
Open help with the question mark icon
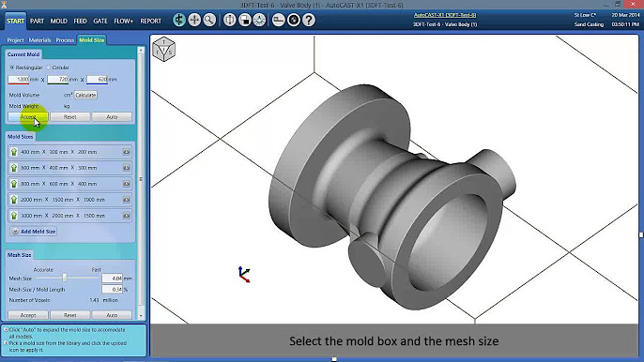click(309, 20)
